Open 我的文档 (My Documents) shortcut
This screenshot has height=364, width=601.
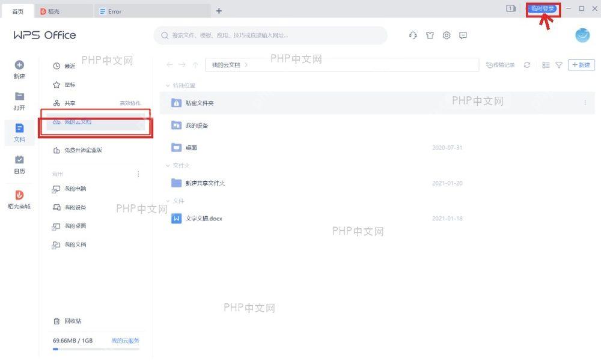[x=69, y=244]
